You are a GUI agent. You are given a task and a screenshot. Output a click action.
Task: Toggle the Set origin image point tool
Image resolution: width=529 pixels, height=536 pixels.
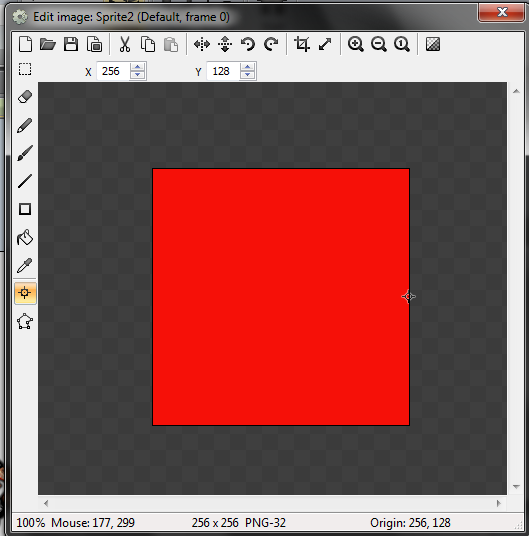[x=25, y=293]
